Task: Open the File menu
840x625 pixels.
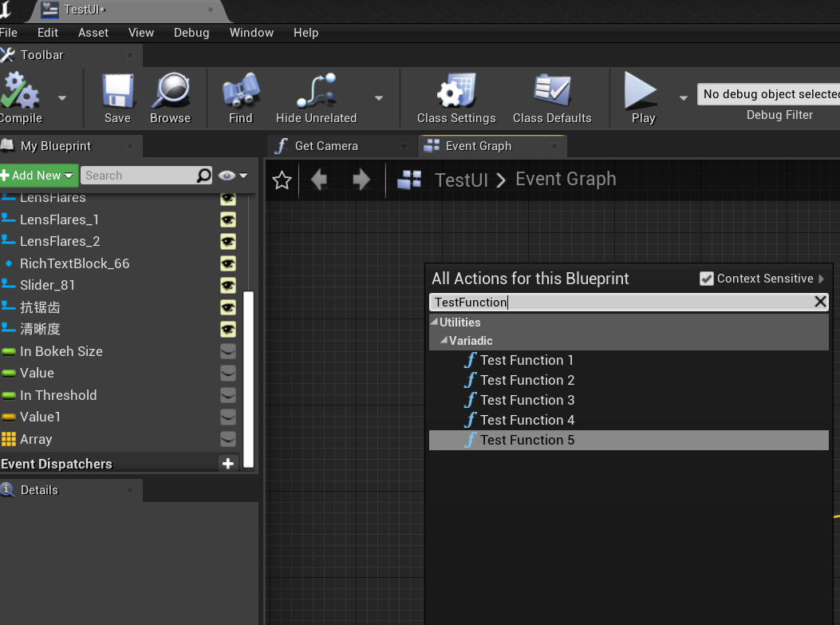Action: point(8,33)
